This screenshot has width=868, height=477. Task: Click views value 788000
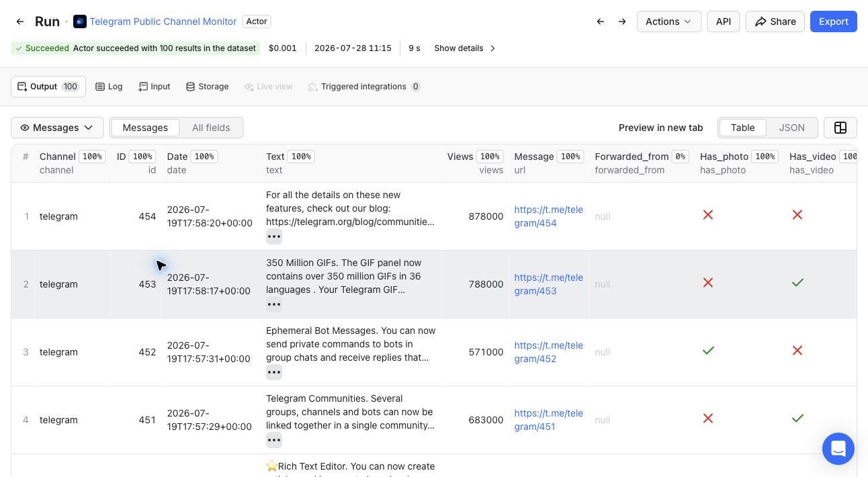click(x=486, y=284)
